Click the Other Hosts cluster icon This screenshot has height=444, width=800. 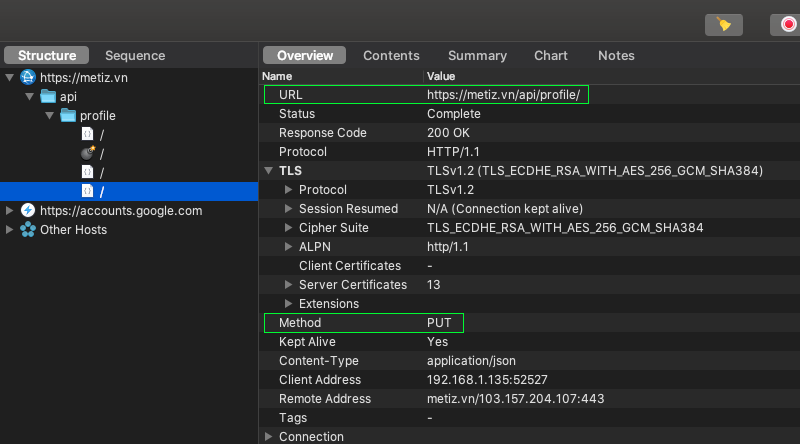[28, 230]
